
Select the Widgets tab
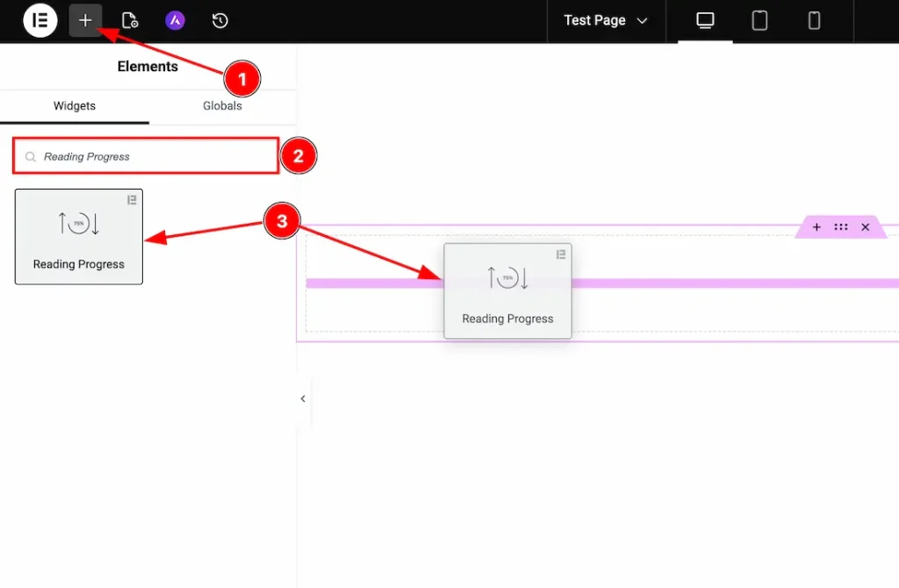[74, 105]
